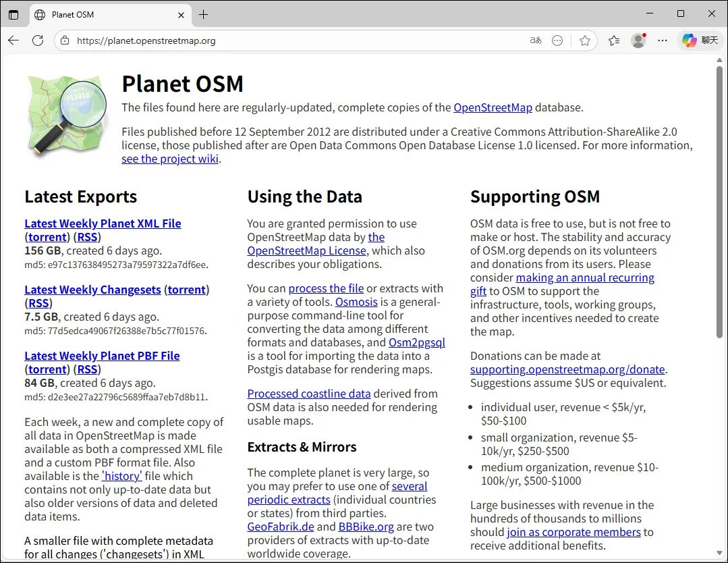Click the feedback chat bubble icon in address bar
The height and width of the screenshot is (563, 728).
click(557, 41)
